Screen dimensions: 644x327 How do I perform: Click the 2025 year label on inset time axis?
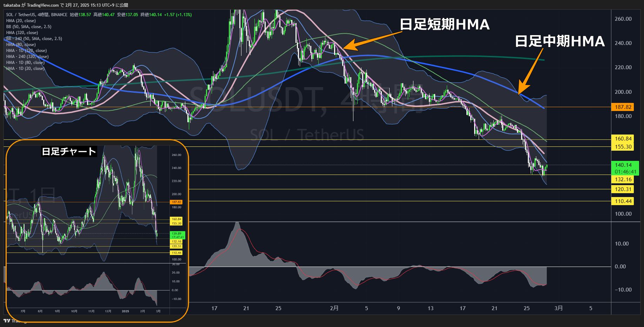pos(125,311)
